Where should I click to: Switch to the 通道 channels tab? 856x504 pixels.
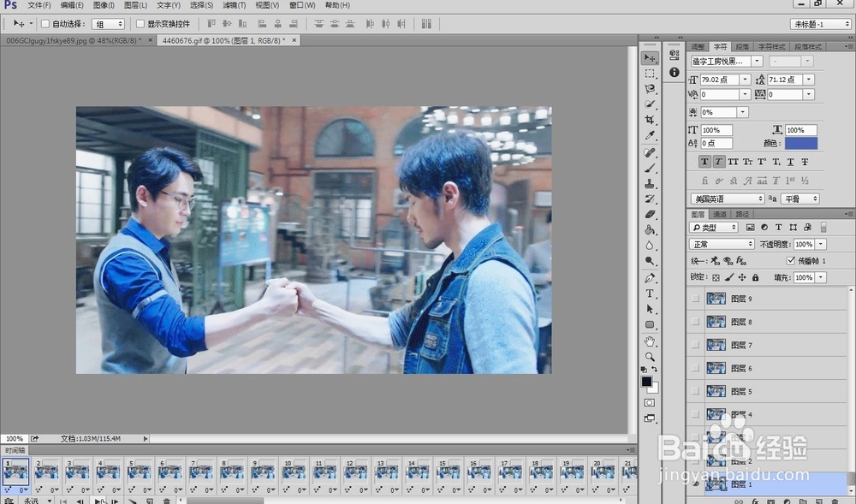pyautogui.click(x=720, y=215)
